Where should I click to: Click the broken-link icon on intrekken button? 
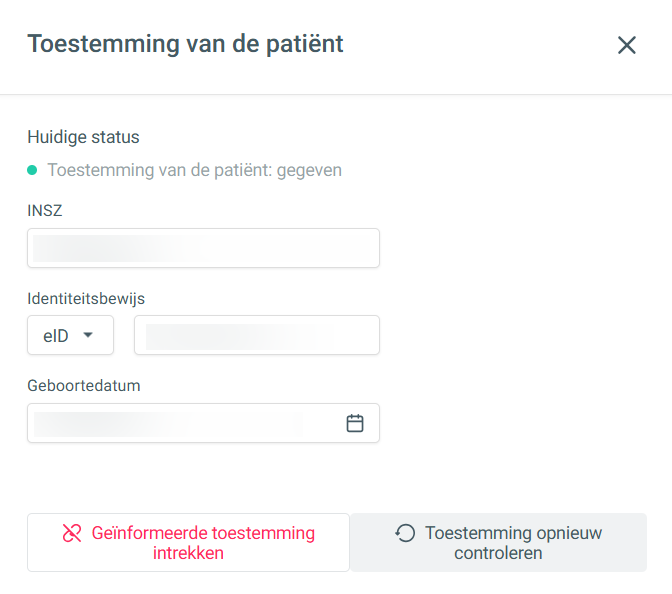point(72,533)
